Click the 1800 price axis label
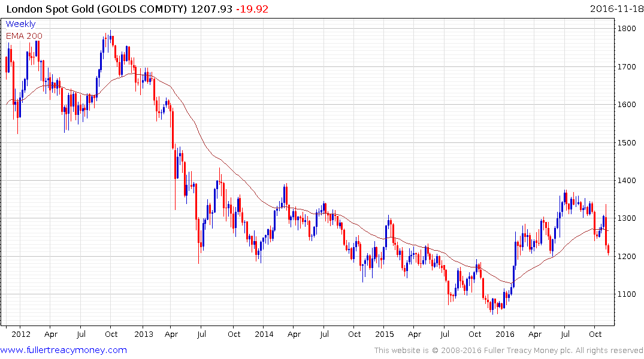Screen dimensions: 644x359 coord(627,28)
